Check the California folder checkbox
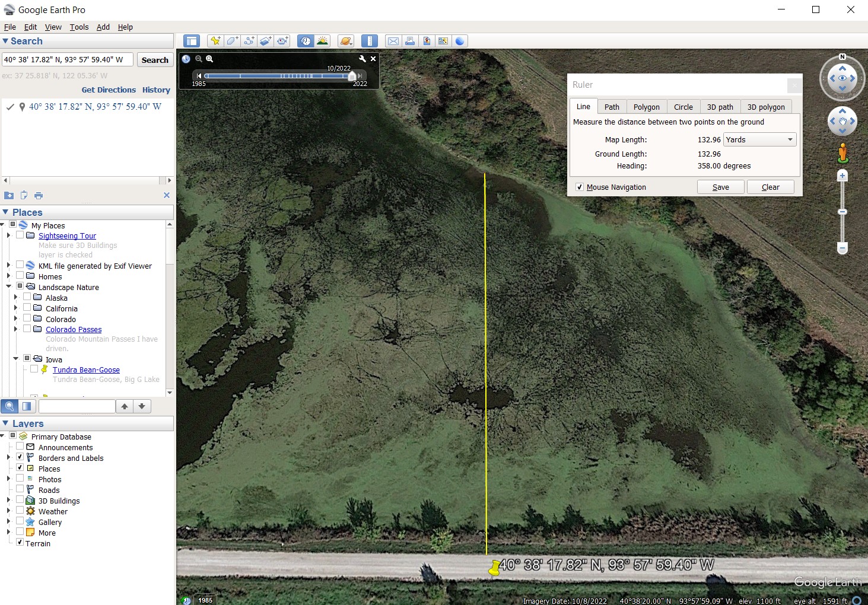Screen dimensions: 868x605 27,308
